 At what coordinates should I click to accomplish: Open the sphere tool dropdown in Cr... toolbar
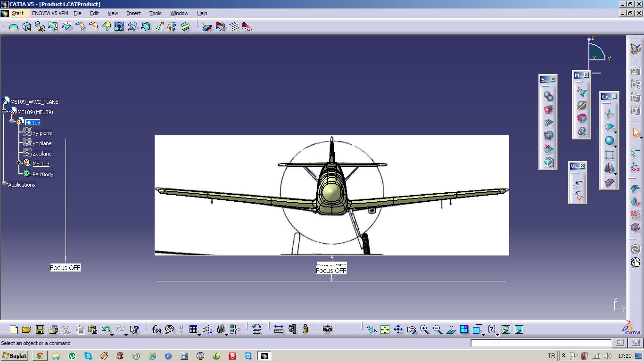615,146
